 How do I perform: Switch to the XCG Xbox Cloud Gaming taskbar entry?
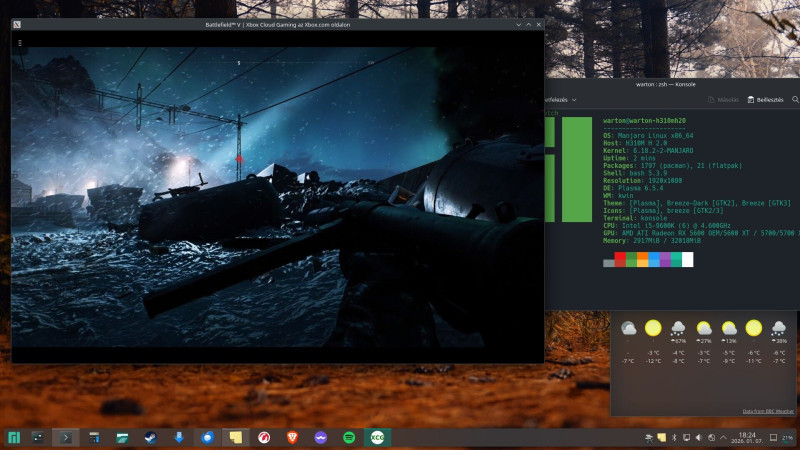(378, 438)
